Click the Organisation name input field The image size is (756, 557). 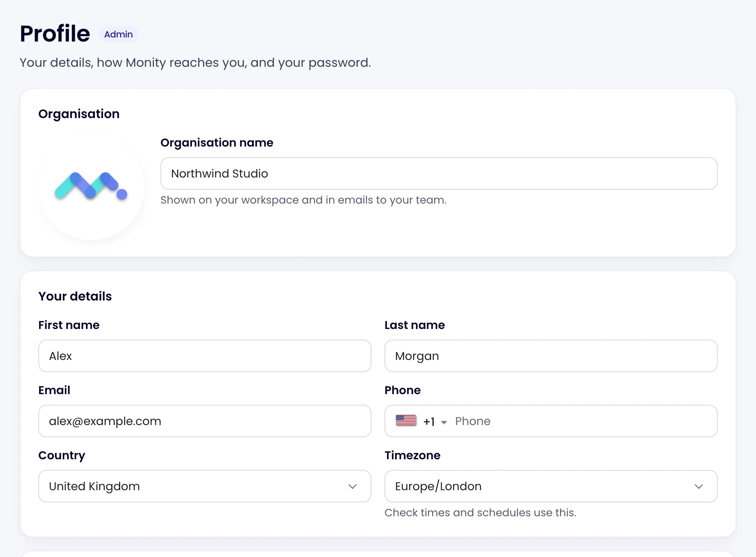439,173
